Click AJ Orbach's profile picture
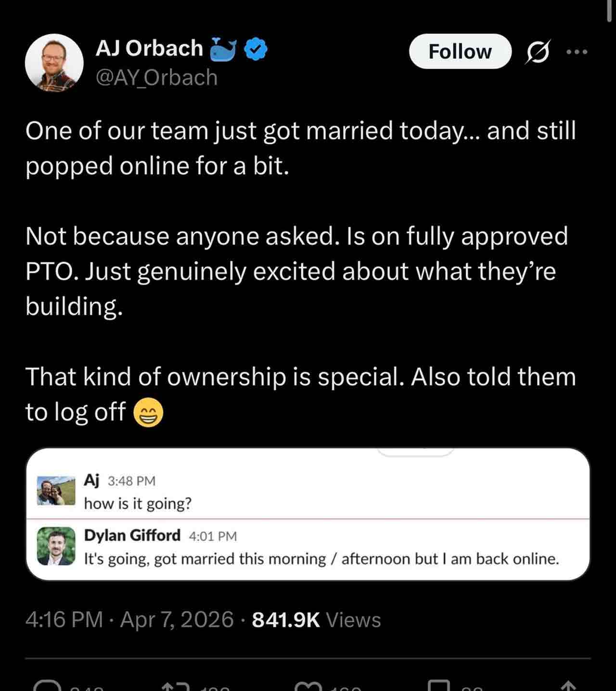This screenshot has width=616, height=691. click(54, 63)
